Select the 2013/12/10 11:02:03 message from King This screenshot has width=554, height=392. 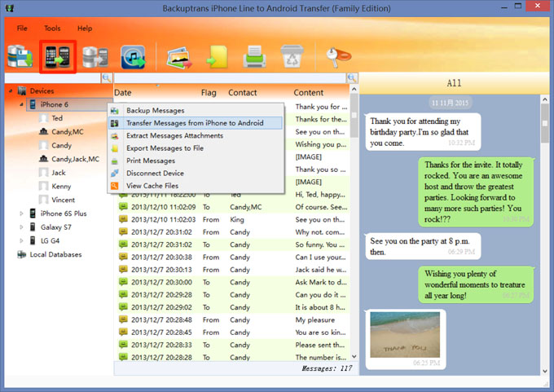coord(233,219)
